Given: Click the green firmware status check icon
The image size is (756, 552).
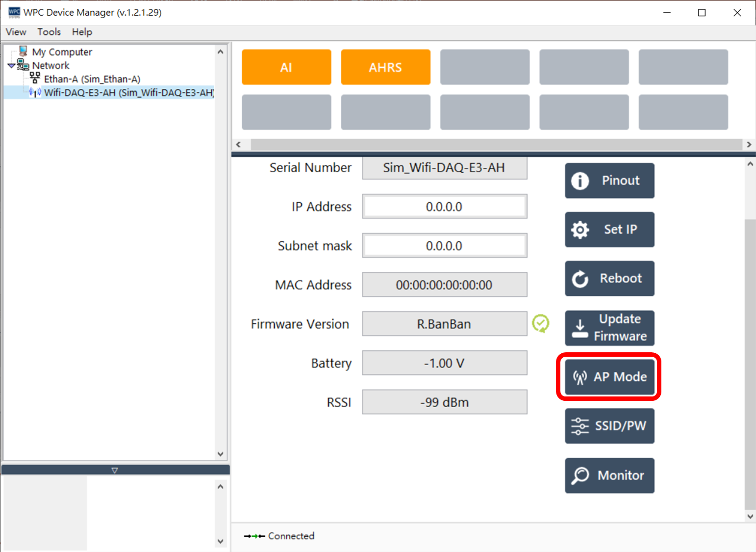Looking at the screenshot, I should pos(540,323).
